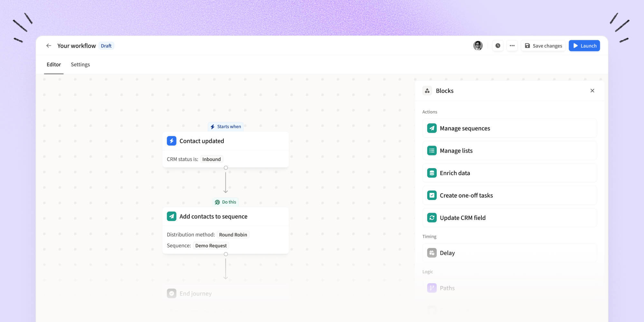
Task: Select the Enrich data database icon
Action: click(x=431, y=173)
